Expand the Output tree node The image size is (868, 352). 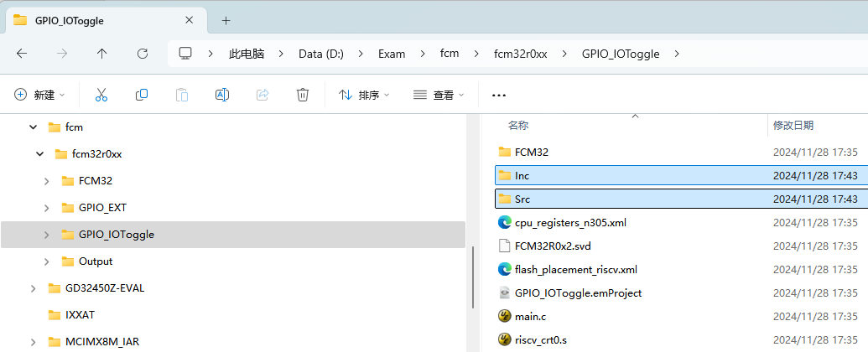coord(47,261)
